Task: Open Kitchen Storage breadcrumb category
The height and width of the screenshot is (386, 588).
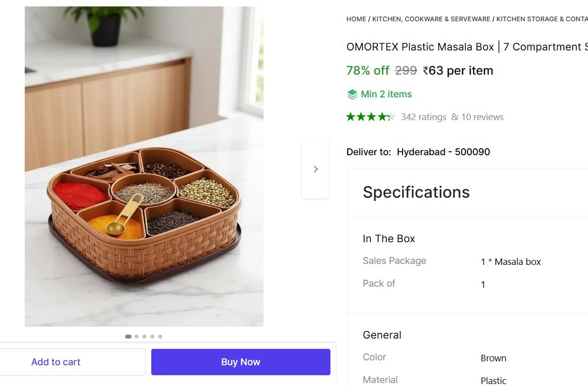Action: [542, 19]
